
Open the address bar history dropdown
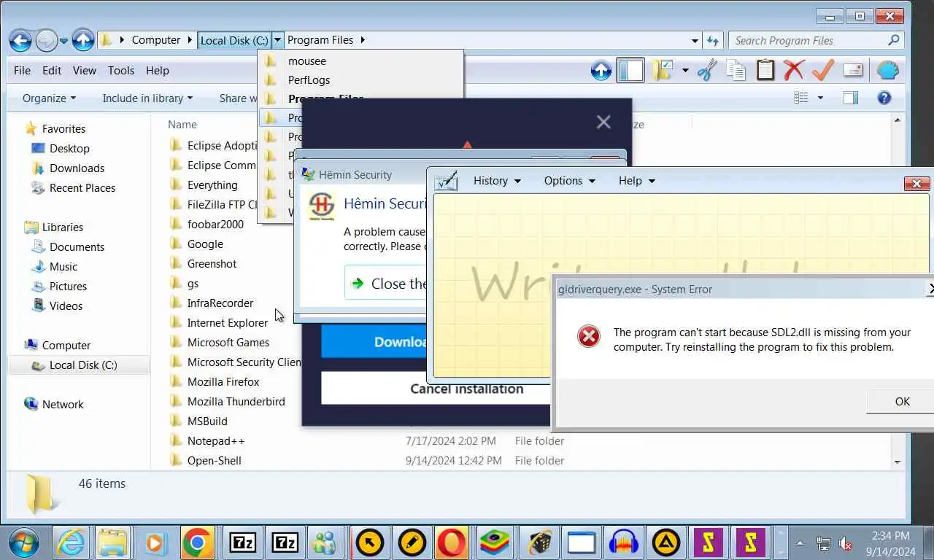pyautogui.click(x=695, y=41)
